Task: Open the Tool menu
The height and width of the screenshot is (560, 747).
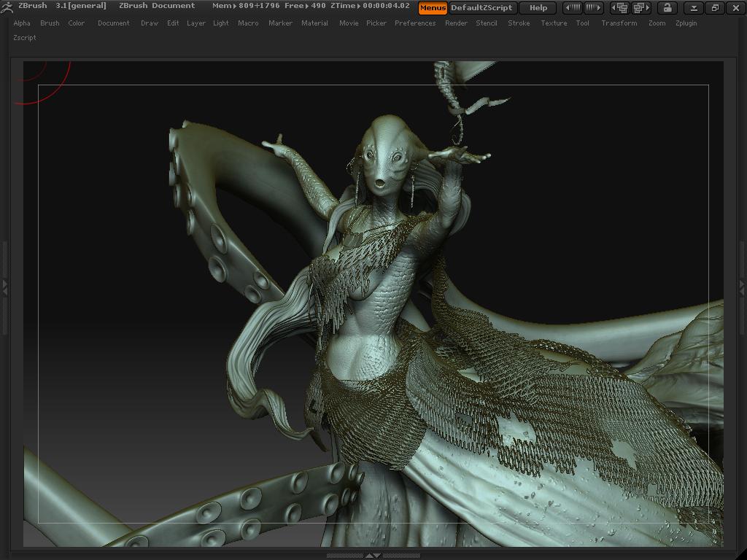Action: pos(582,23)
